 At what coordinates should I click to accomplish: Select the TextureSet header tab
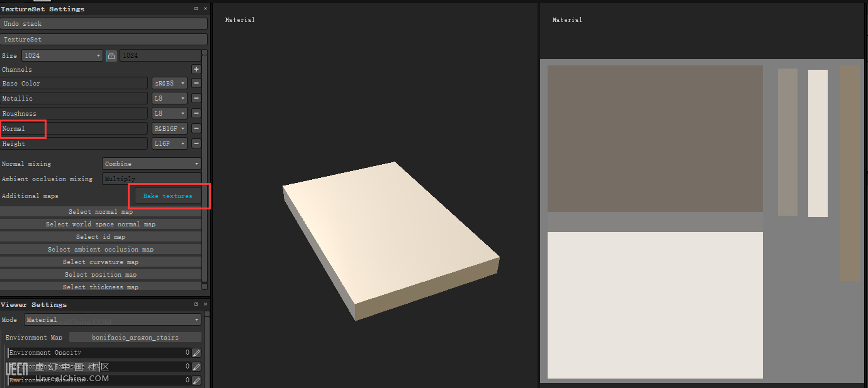104,39
